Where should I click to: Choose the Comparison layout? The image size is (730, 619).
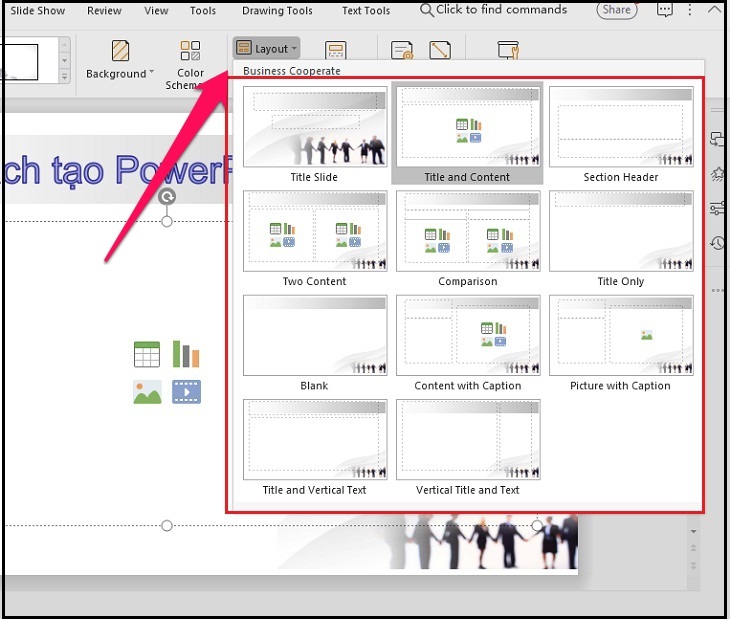pyautogui.click(x=468, y=238)
